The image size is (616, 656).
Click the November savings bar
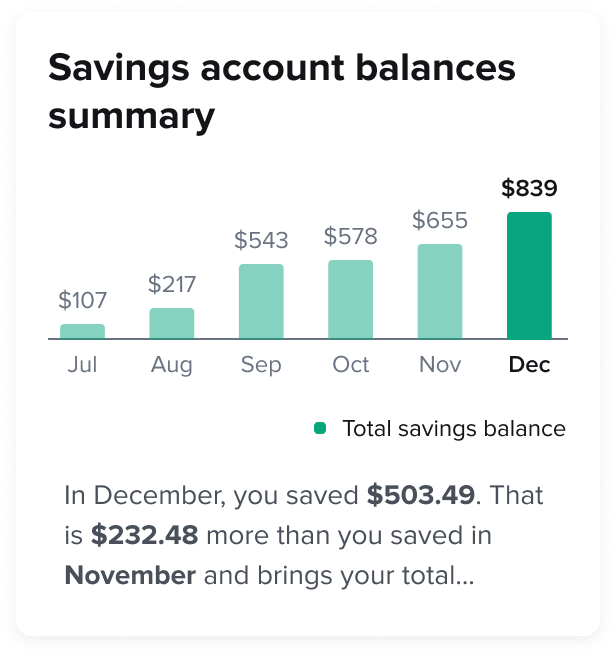click(x=440, y=292)
